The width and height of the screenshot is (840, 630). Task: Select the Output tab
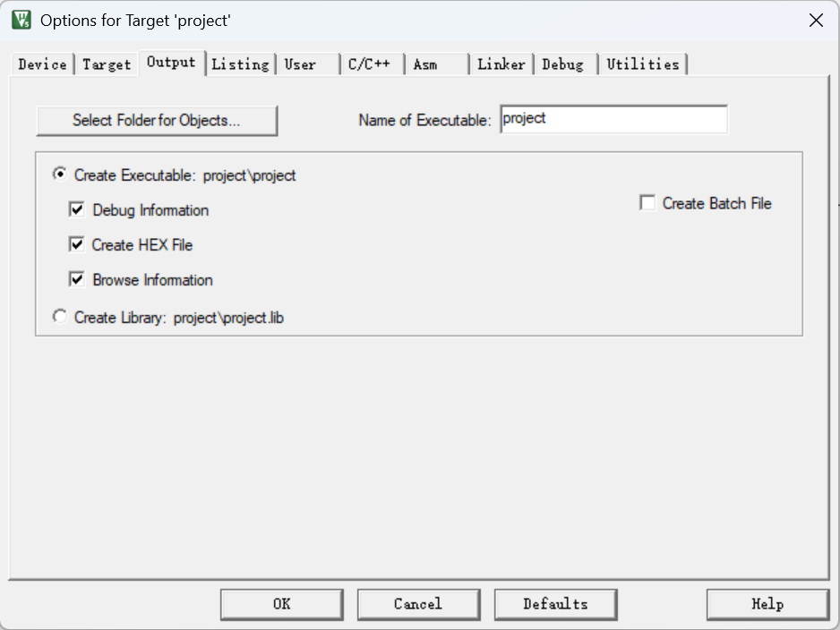[172, 63]
